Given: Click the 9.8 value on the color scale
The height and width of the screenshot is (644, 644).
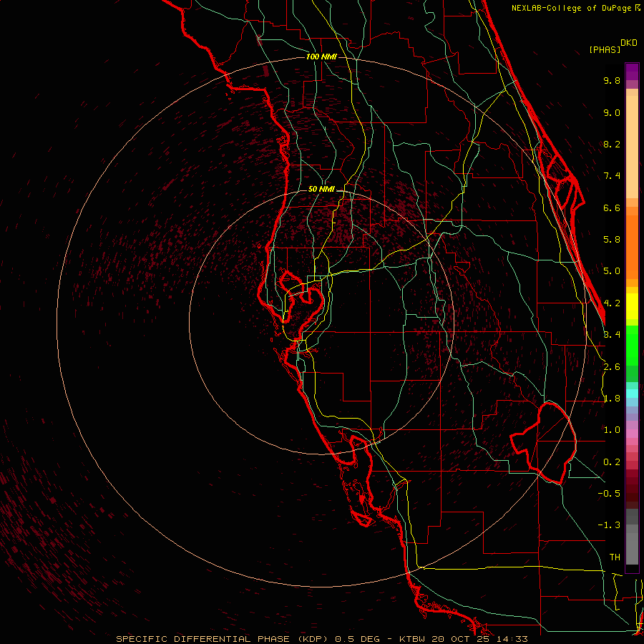Looking at the screenshot, I should [x=612, y=80].
